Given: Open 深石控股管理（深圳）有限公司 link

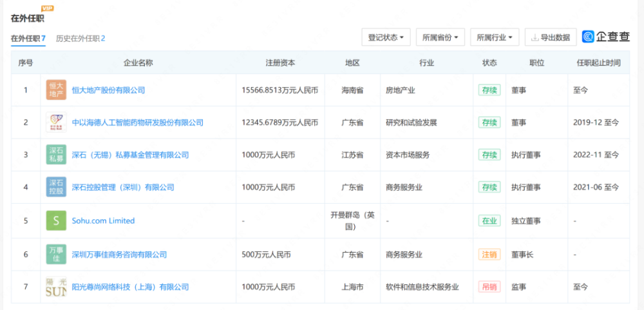Looking at the screenshot, I should pos(123,188).
